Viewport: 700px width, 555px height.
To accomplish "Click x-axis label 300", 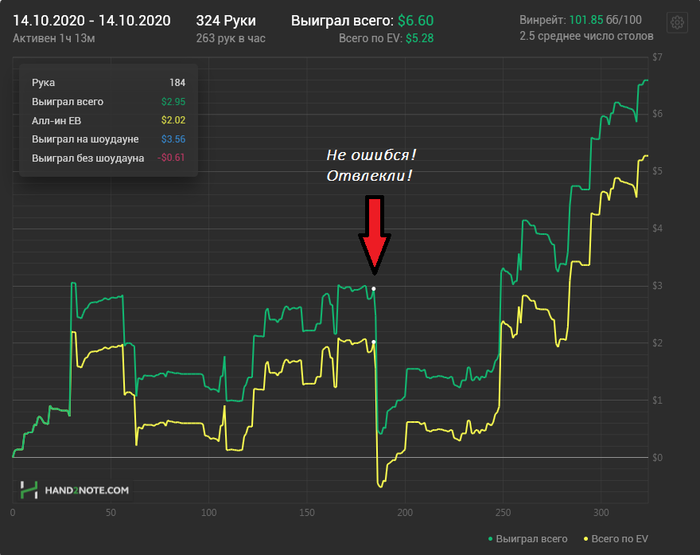I will [601, 513].
